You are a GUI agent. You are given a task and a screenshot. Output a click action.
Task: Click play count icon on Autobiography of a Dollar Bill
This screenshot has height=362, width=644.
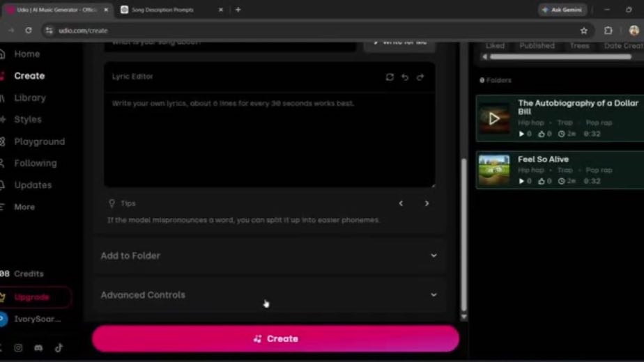(521, 134)
